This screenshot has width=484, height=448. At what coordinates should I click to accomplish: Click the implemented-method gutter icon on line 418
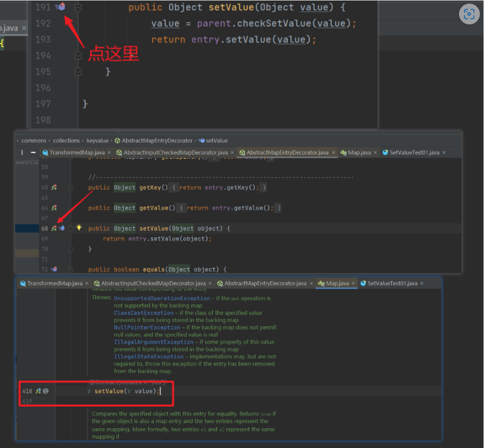point(38,391)
